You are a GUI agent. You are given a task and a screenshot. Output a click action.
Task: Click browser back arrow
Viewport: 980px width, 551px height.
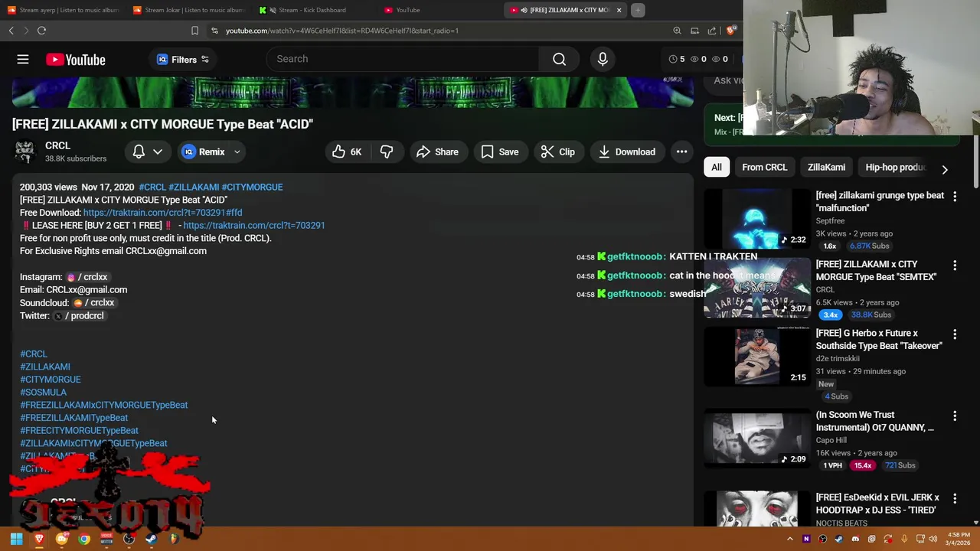(x=11, y=31)
